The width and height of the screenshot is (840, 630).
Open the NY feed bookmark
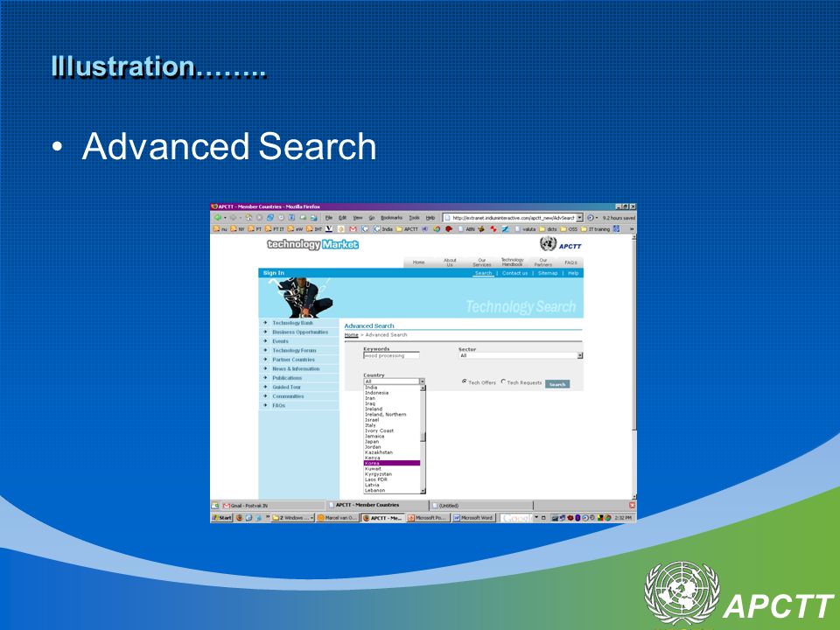237,228
